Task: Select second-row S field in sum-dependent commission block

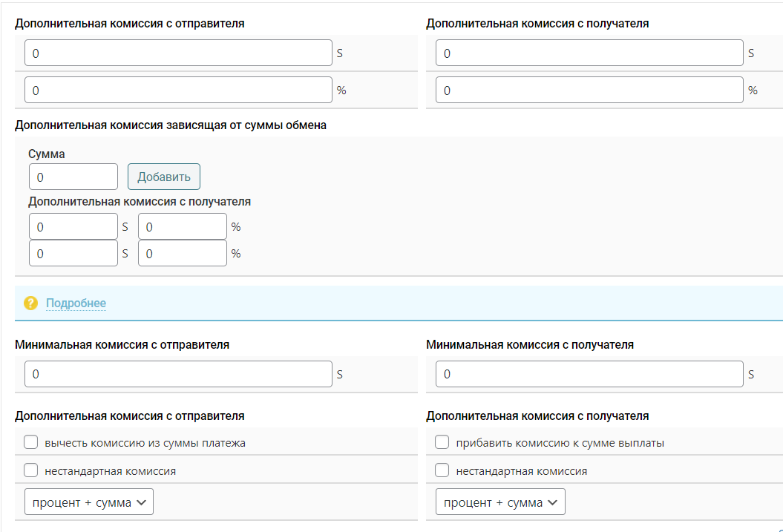Action: coord(73,254)
